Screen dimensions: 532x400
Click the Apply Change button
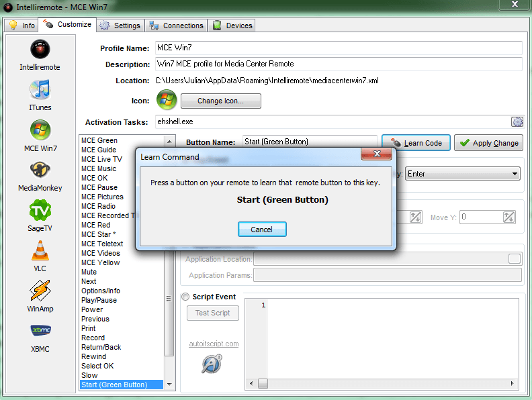(x=488, y=143)
